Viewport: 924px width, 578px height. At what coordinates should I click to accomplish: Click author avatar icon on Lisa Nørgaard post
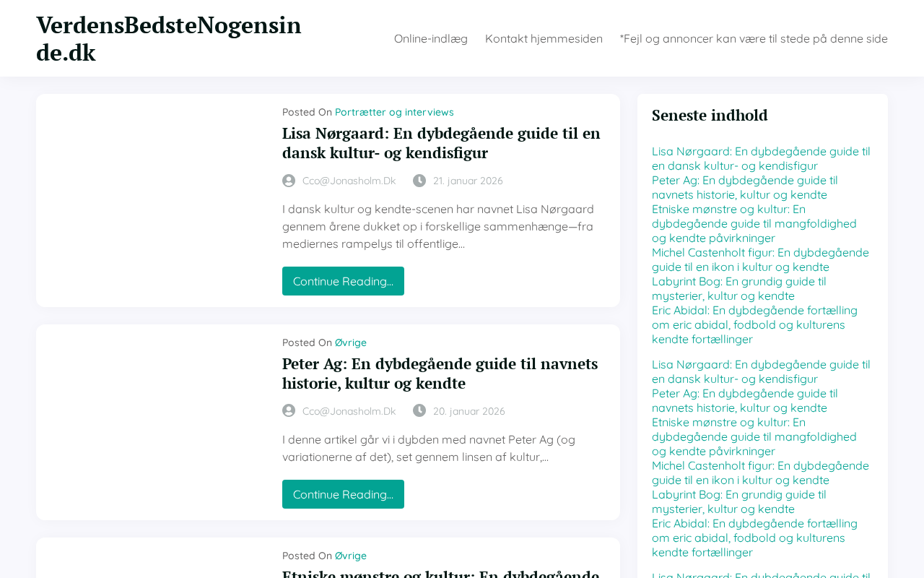[x=289, y=181]
